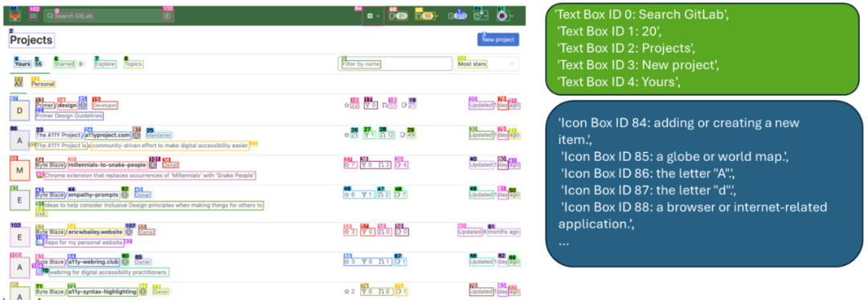Open the a11y-webring.club project link
The height and width of the screenshot is (300, 868).
pos(93,261)
